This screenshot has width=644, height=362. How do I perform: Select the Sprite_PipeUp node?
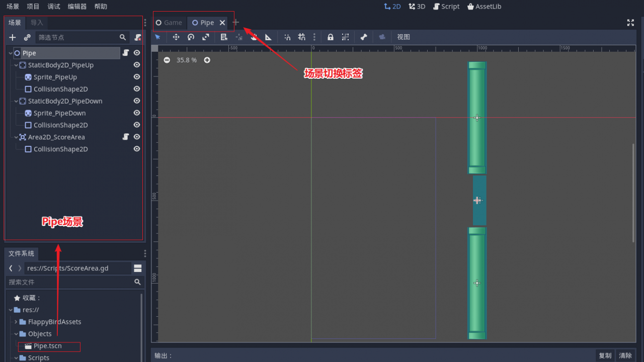tap(55, 77)
